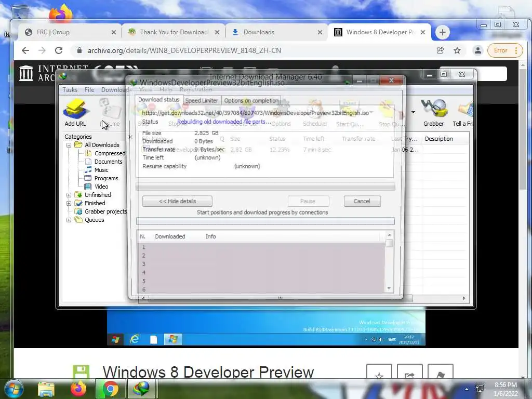
Task: Close the FRC | Group tab
Action: pyautogui.click(x=114, y=32)
